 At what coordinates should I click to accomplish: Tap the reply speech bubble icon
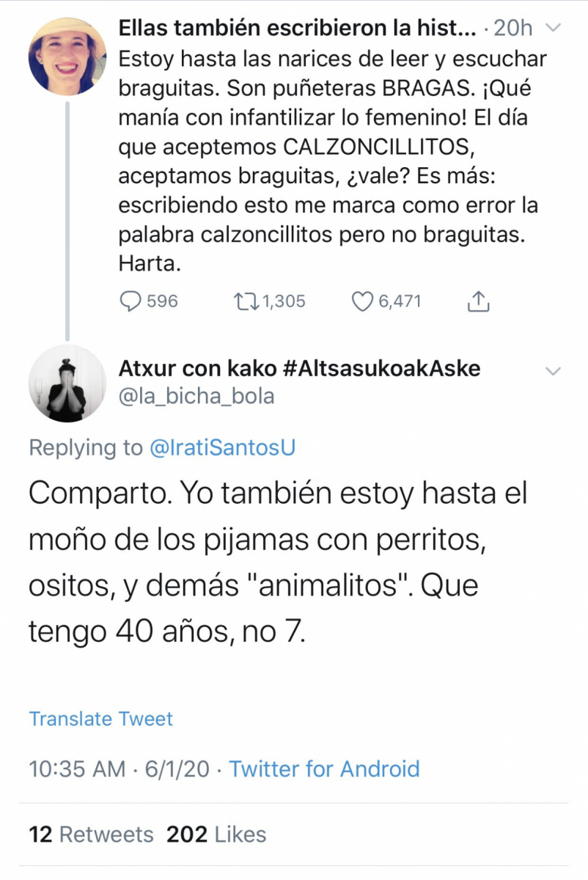131,301
